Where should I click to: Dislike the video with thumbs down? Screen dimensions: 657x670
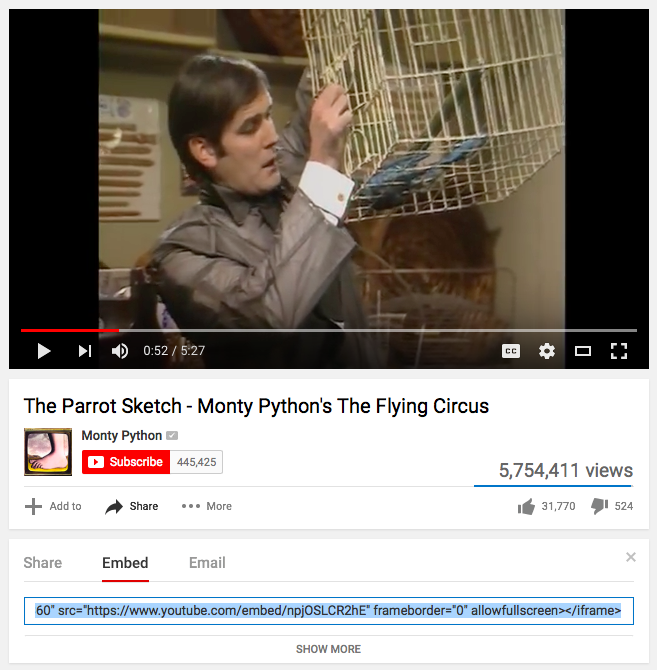[x=599, y=506]
